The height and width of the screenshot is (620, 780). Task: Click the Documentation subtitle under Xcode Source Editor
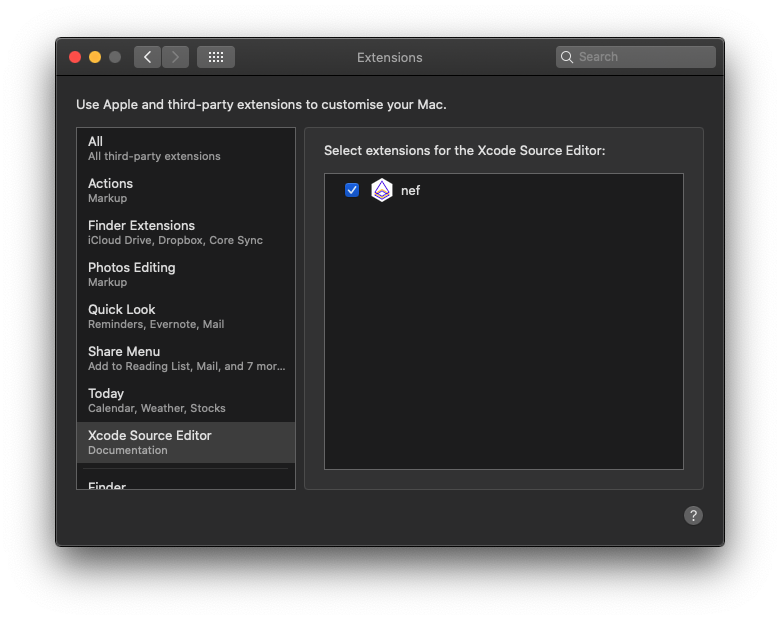128,450
